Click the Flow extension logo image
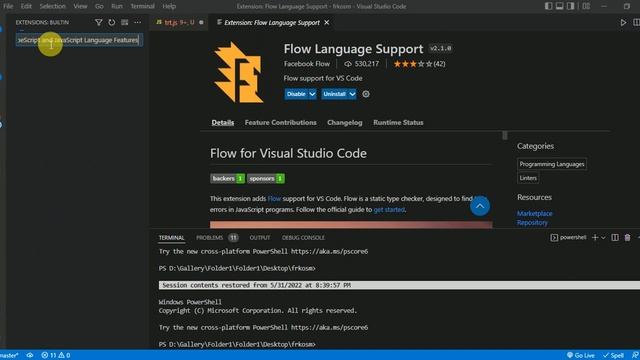 [x=239, y=73]
